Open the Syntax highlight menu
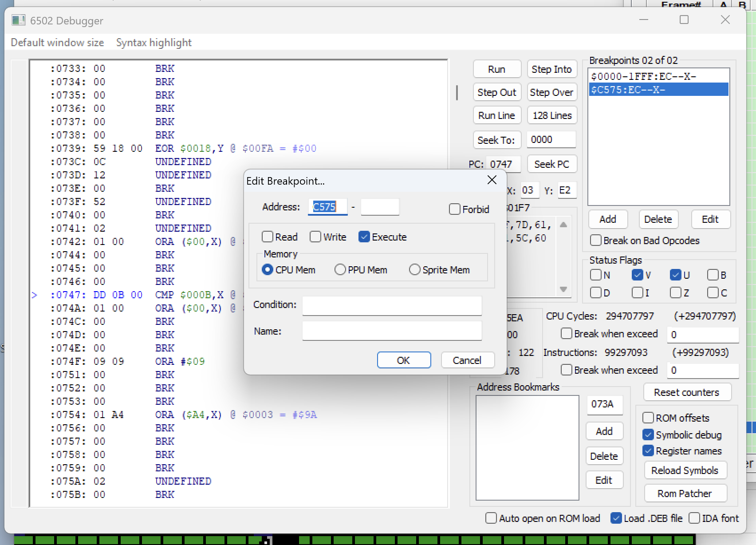Viewport: 756px width, 545px height. pyautogui.click(x=154, y=43)
